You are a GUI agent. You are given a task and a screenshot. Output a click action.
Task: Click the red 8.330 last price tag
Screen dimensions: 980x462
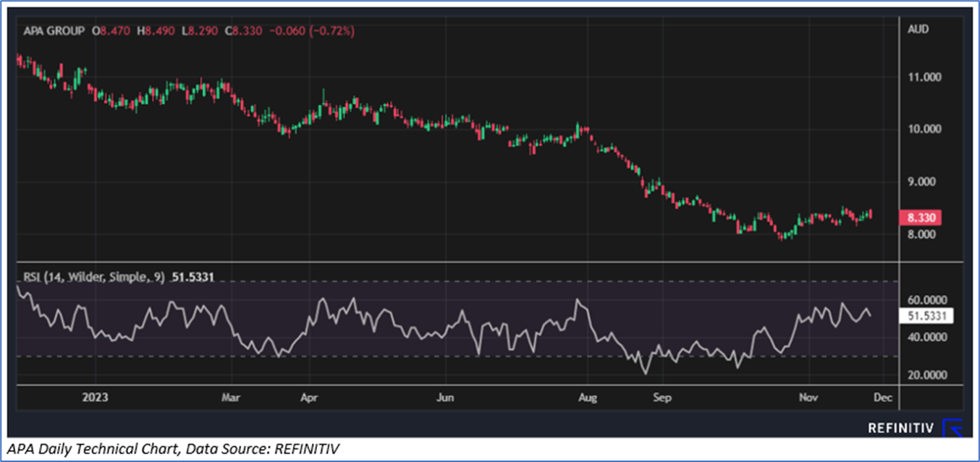point(920,218)
